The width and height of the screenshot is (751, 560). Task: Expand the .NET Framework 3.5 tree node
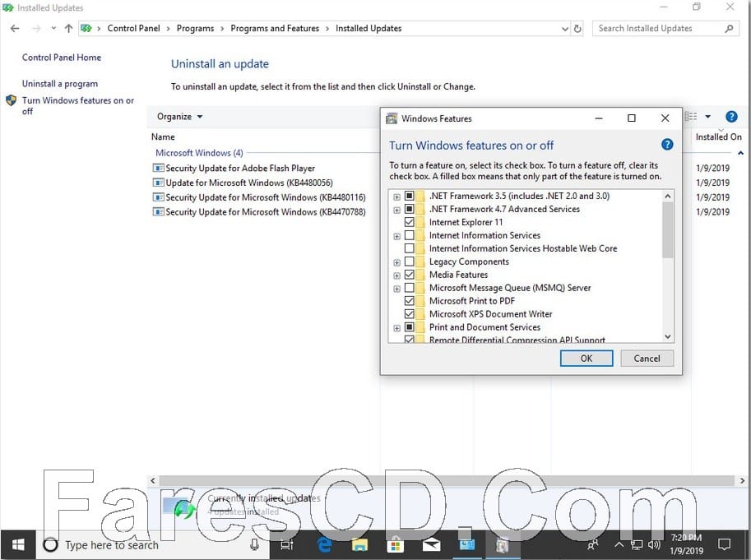[x=396, y=197]
